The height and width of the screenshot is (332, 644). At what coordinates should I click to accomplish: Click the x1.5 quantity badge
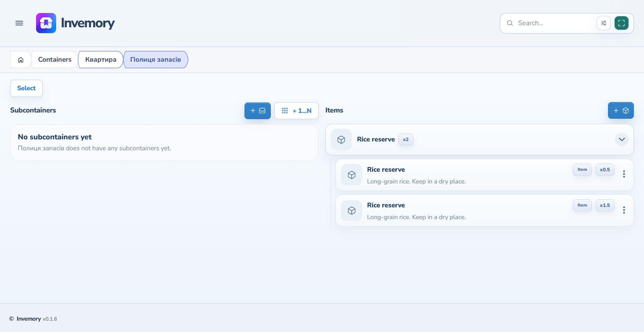point(605,205)
